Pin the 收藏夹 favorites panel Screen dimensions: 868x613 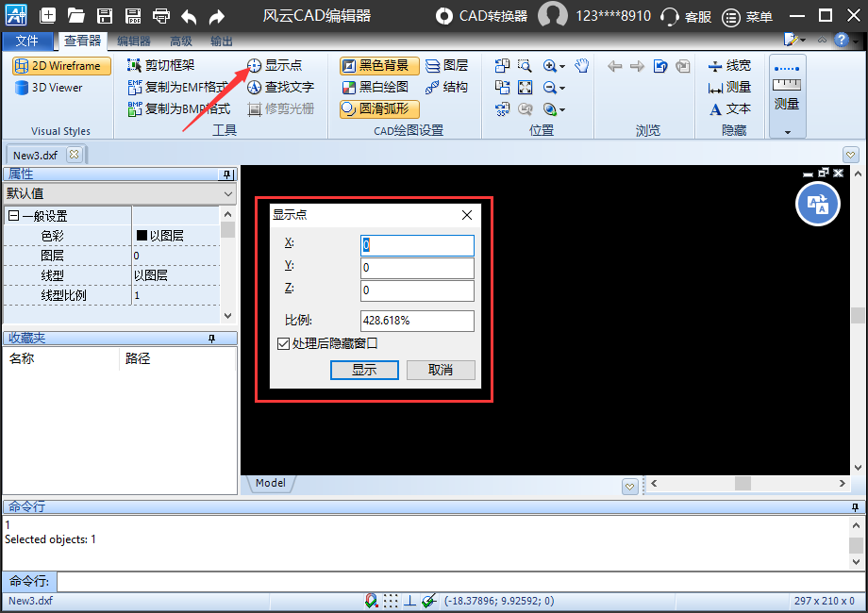point(211,339)
